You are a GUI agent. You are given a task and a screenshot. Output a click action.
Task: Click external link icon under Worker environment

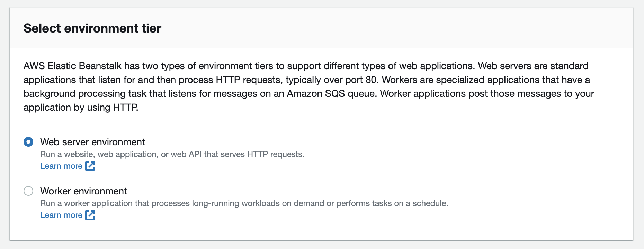tap(90, 215)
